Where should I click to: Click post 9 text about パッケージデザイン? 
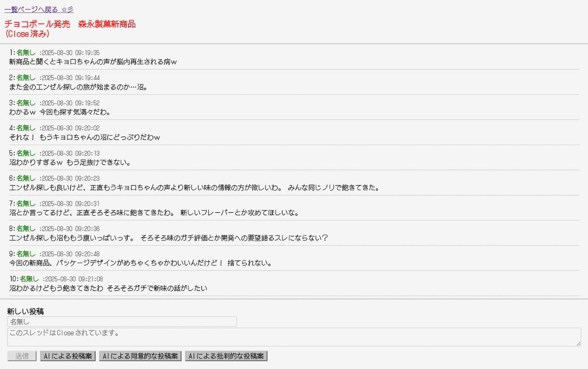point(141,263)
